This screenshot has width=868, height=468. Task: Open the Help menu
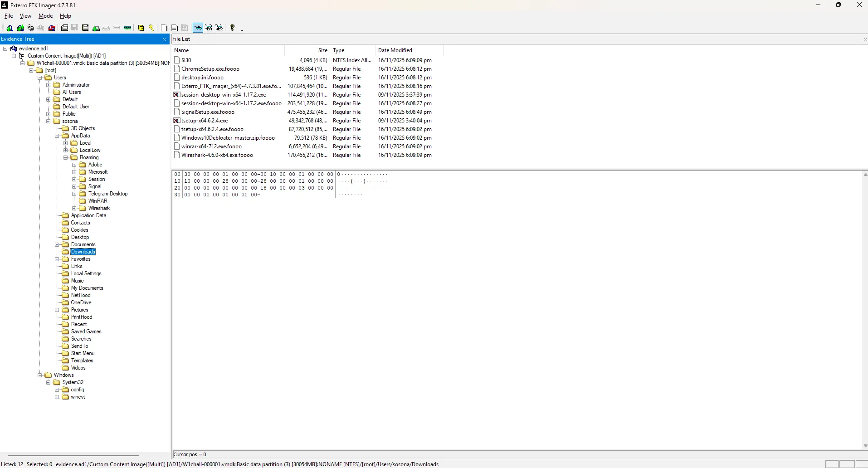pyautogui.click(x=65, y=16)
